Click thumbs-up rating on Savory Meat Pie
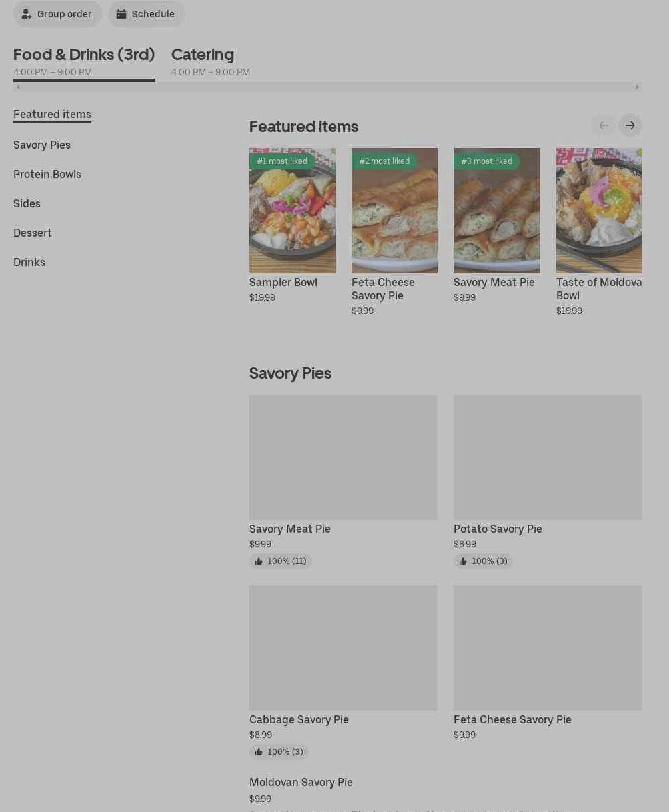The height and width of the screenshot is (812, 669). tap(280, 561)
